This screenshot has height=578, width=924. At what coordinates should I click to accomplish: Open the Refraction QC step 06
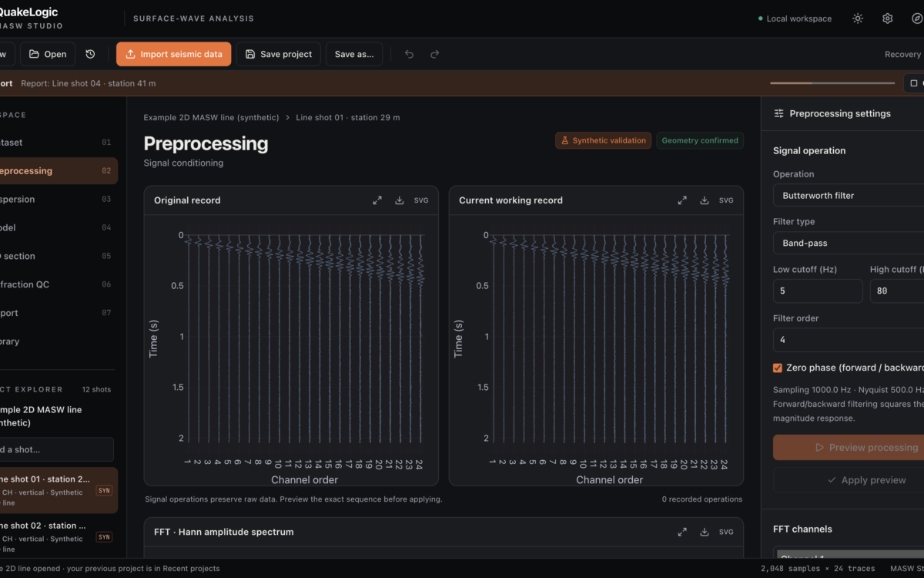click(59, 284)
